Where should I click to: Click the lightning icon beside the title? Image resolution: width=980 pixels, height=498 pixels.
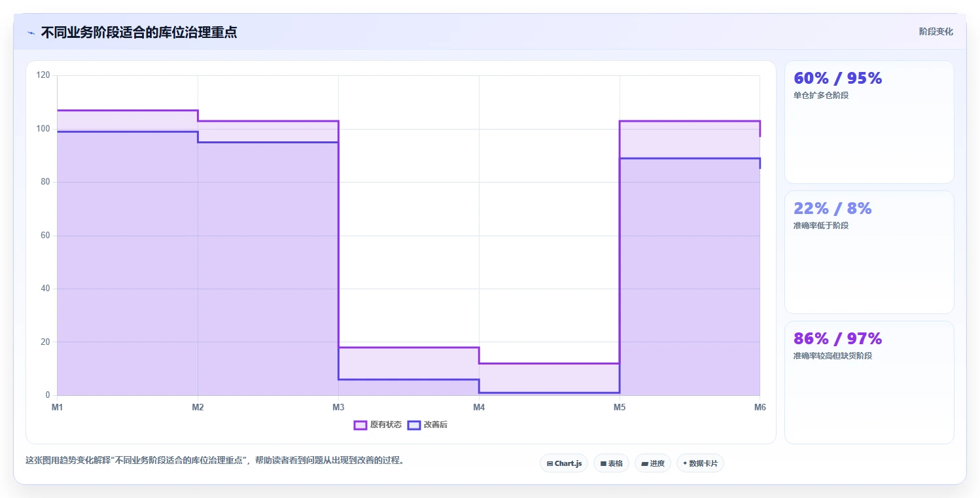[31, 33]
